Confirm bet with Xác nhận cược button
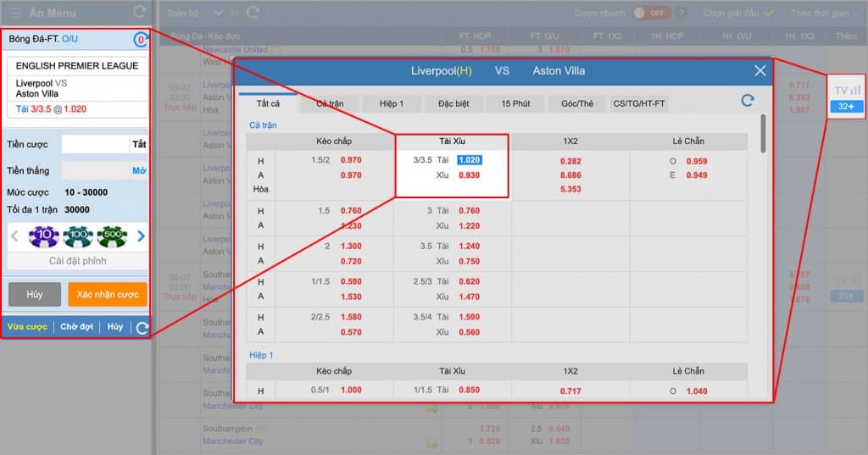 point(107,293)
